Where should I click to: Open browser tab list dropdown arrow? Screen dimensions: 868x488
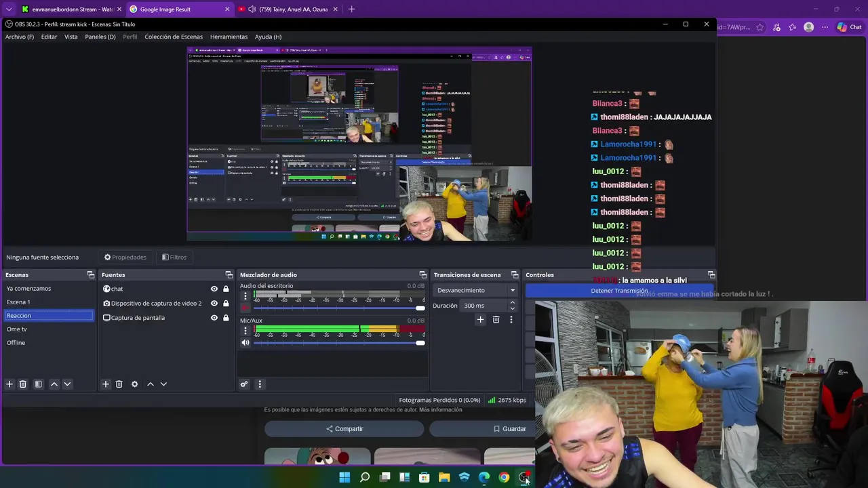click(x=9, y=9)
